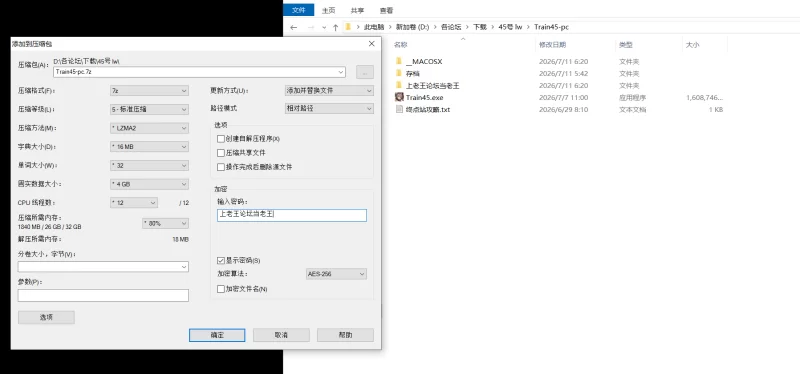Go forward in Explorer navigation
This screenshot has width=800, height=374.
tap(310, 27)
